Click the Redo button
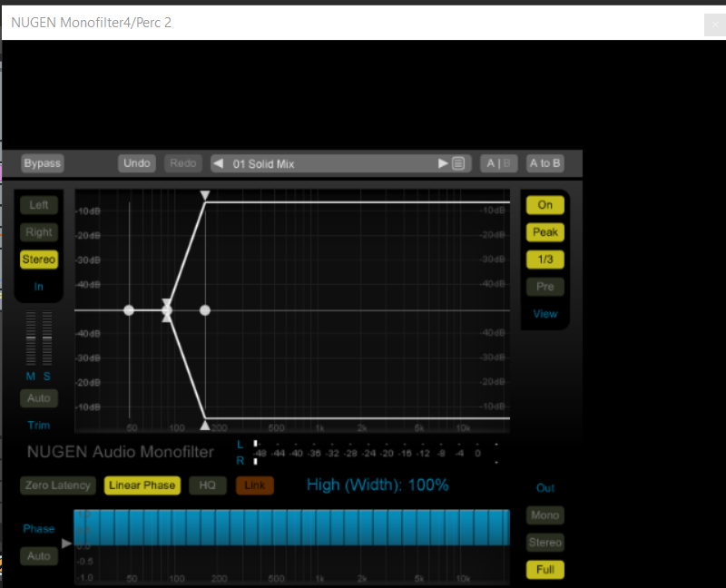The image size is (726, 588). click(183, 163)
